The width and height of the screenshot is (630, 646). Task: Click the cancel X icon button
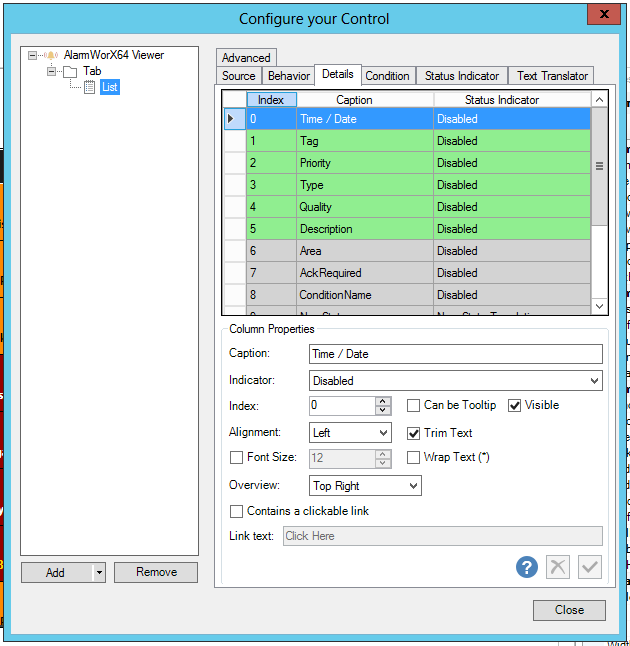558,567
